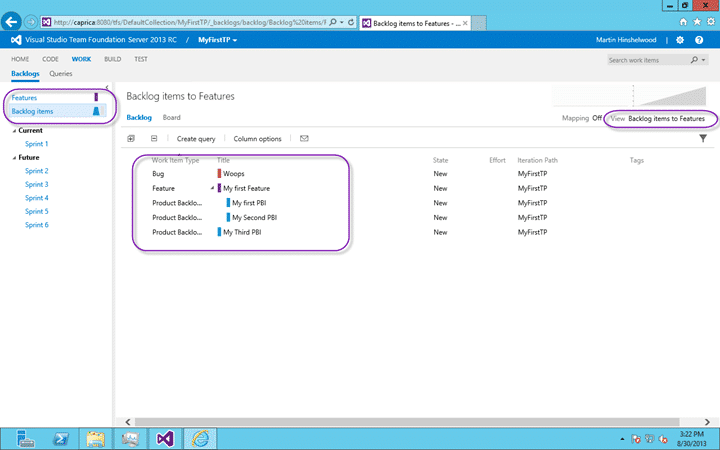Click the horizontal scrollbar left arrow
This screenshot has height=450, width=720.
(128, 422)
